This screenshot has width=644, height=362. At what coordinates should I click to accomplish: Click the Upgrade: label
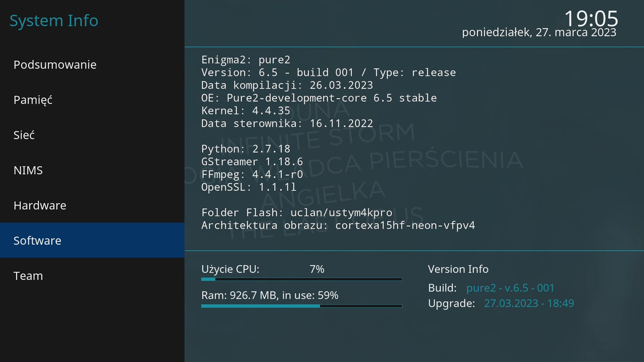coord(451,303)
